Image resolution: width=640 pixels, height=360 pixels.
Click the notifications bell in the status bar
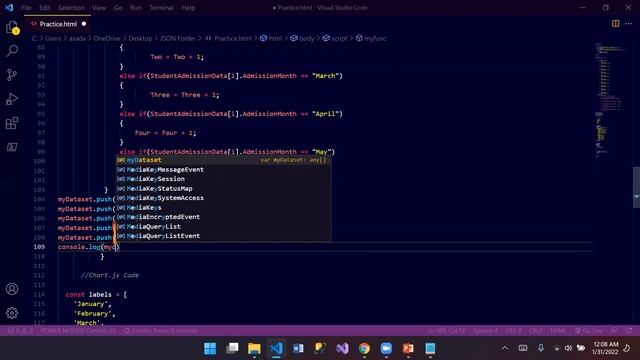(629, 331)
